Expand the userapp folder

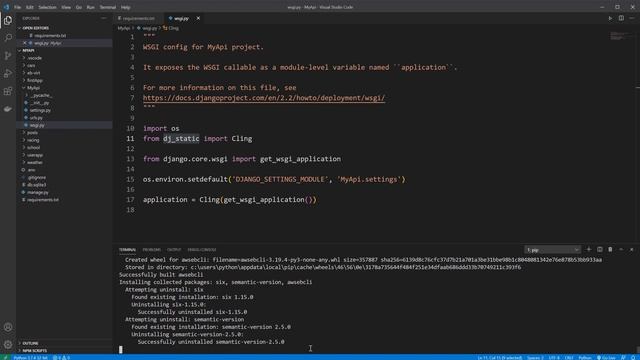tap(32, 155)
